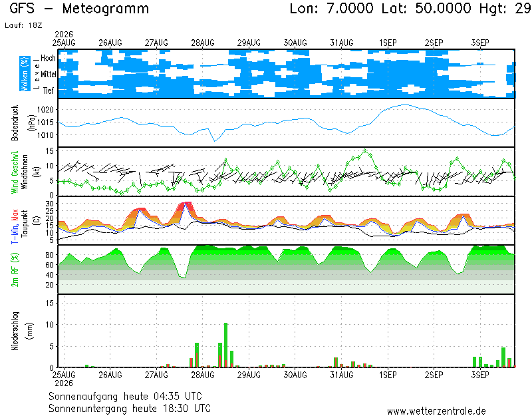Click the Lauf: 18Z run label
Image resolution: width=532 pixels, height=416 pixels.
click(23, 25)
